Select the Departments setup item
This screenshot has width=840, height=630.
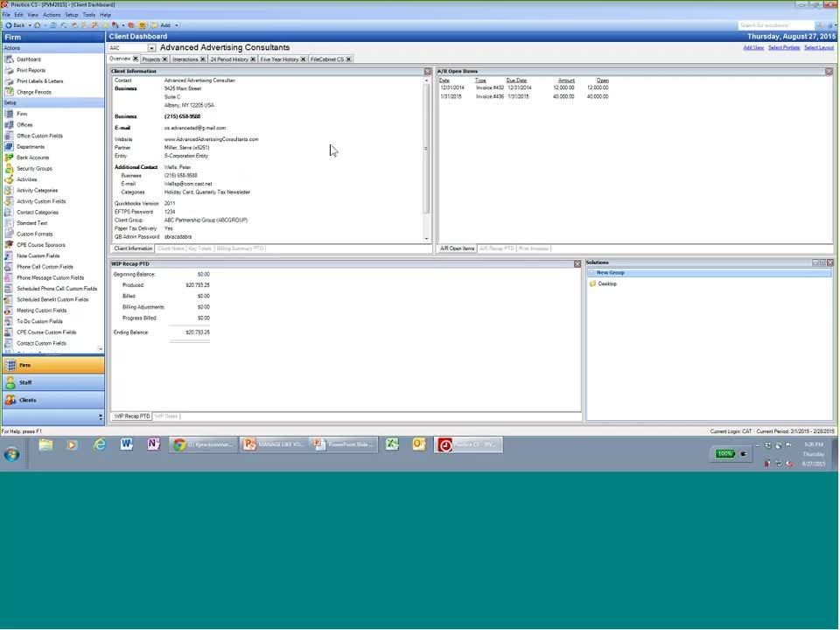click(30, 147)
